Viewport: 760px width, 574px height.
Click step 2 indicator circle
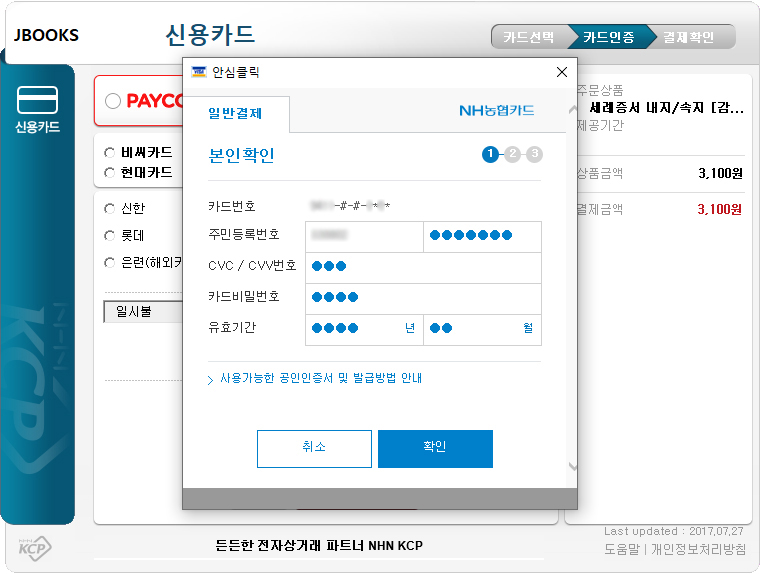click(512, 154)
